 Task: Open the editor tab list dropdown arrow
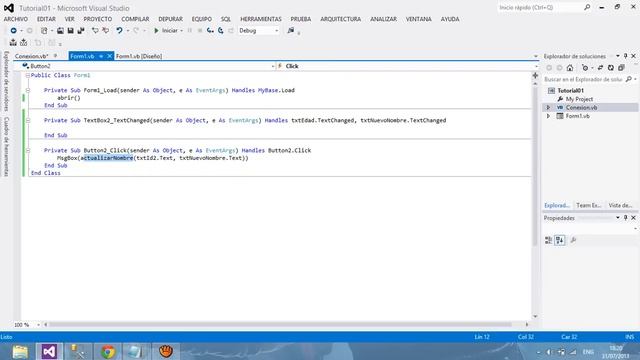coord(536,56)
